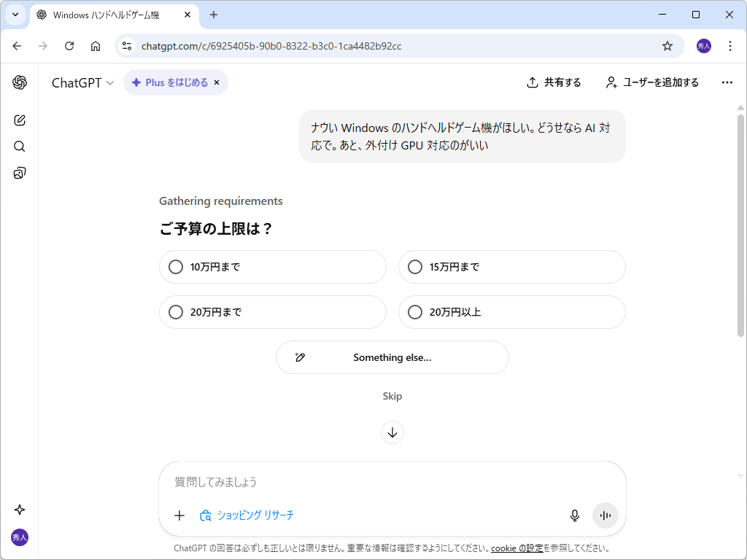Select the 15万円まで budget option
Screen dimensions: 747x560
pos(511,267)
